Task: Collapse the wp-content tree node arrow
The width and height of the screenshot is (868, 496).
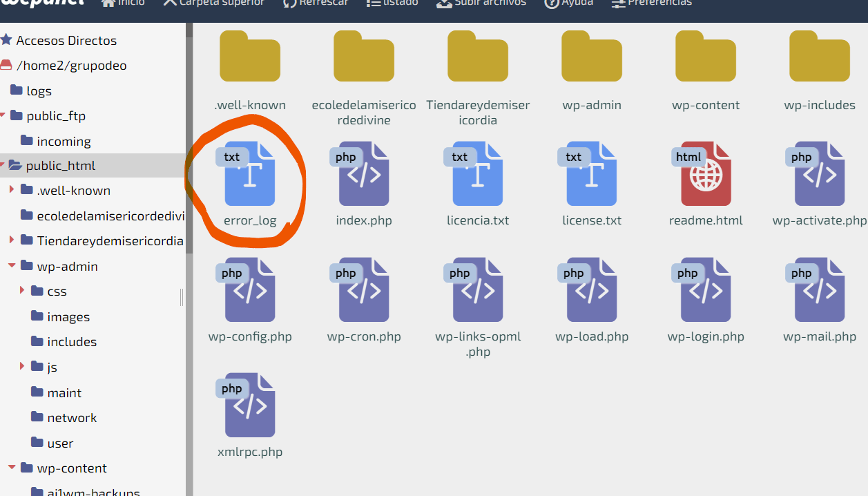Action: tap(11, 468)
